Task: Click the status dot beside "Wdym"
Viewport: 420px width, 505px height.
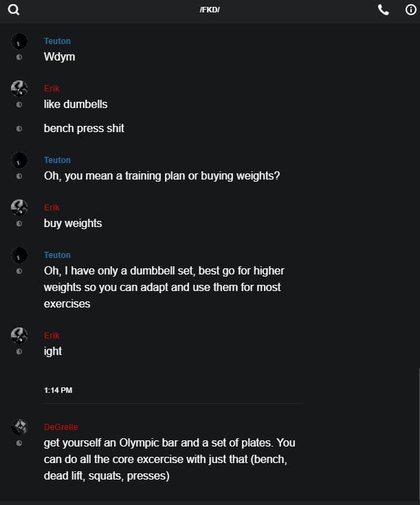Action: click(x=19, y=57)
